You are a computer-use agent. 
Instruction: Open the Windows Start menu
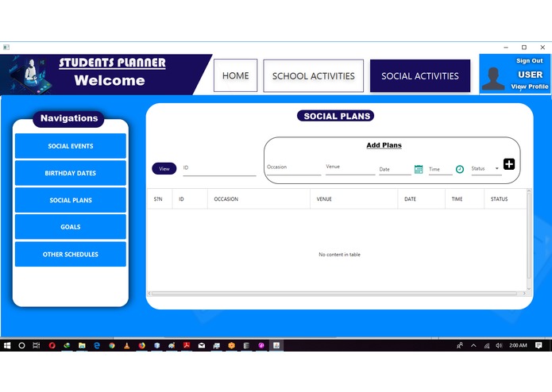(7, 345)
